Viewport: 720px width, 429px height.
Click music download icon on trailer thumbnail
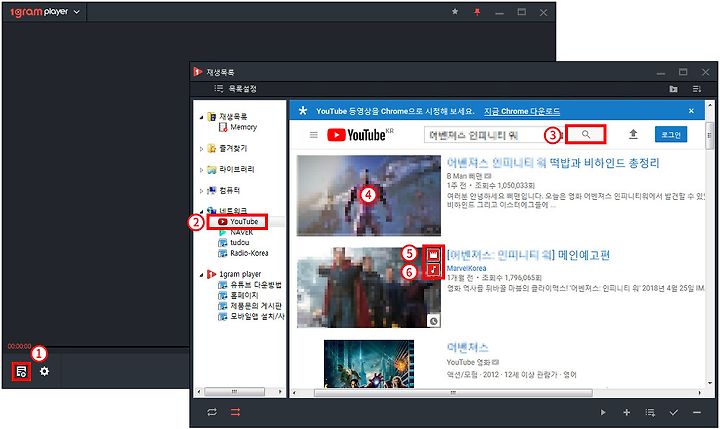click(433, 270)
